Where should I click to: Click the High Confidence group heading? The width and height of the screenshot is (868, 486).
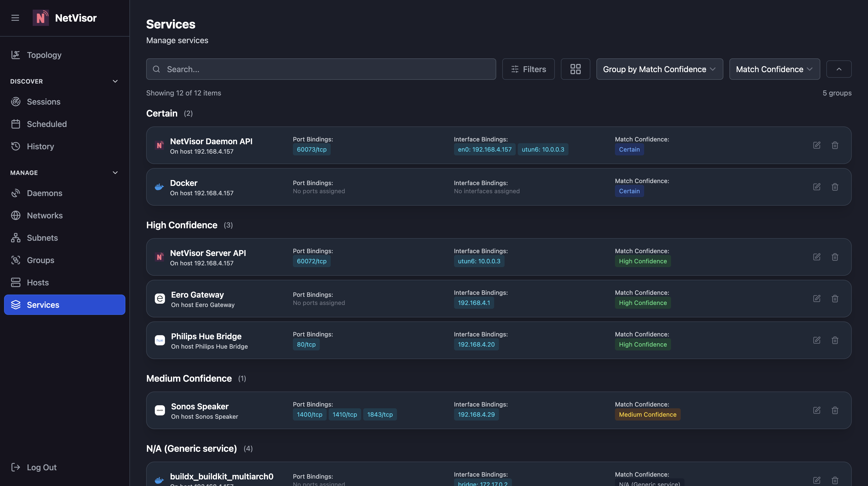click(x=182, y=225)
